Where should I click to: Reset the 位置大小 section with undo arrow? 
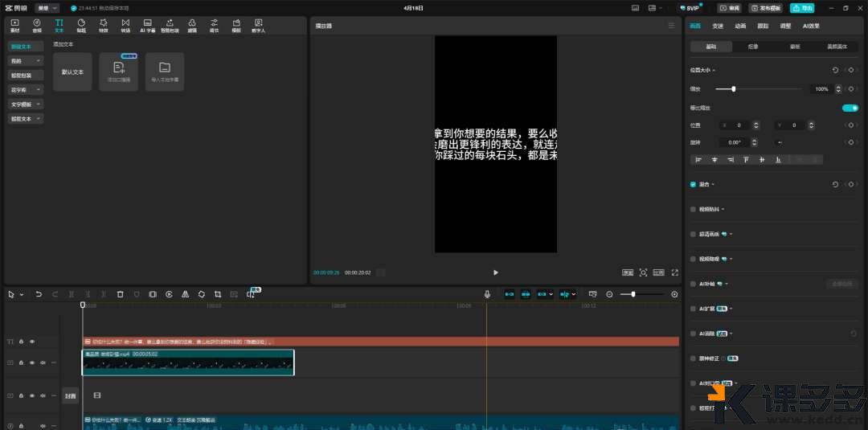[x=835, y=70]
